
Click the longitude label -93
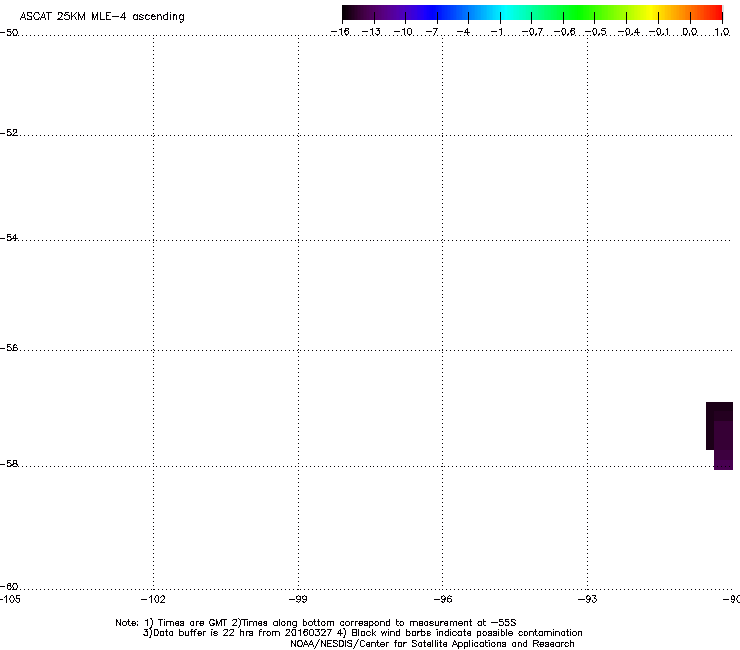[x=588, y=599]
